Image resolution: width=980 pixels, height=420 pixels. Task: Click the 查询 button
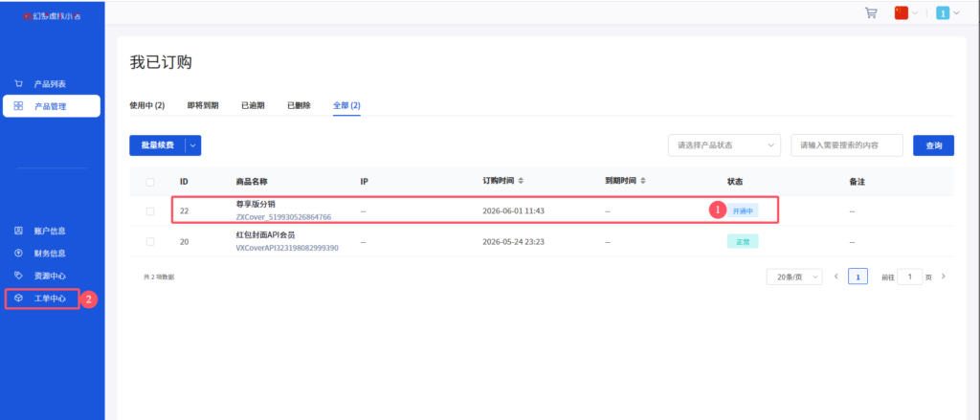coord(934,145)
